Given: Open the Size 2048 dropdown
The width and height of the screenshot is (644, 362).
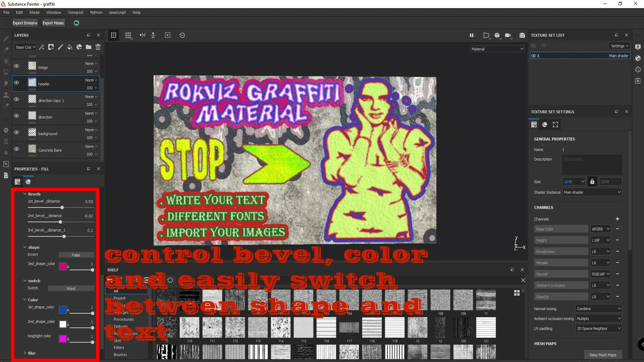Looking at the screenshot, I should [x=574, y=182].
